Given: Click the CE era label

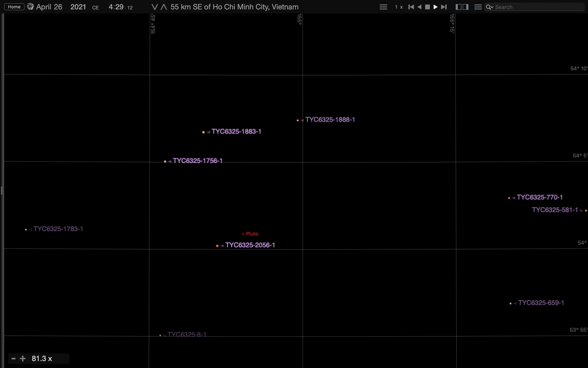Looking at the screenshot, I should (x=96, y=8).
